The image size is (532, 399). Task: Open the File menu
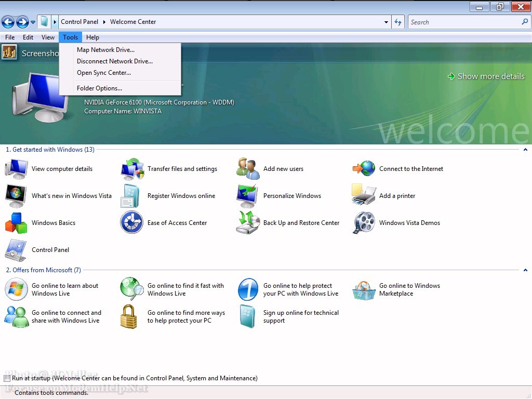[x=10, y=37]
